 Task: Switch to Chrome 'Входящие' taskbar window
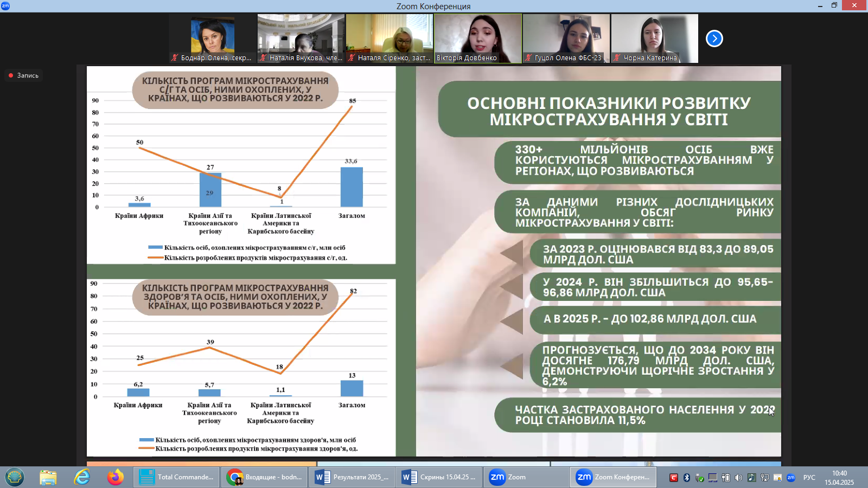tap(264, 477)
